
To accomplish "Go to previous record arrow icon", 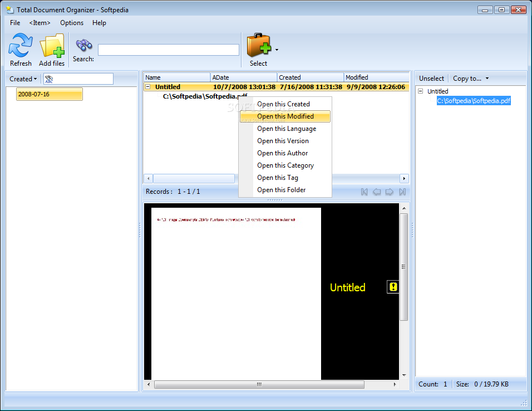I will click(377, 192).
